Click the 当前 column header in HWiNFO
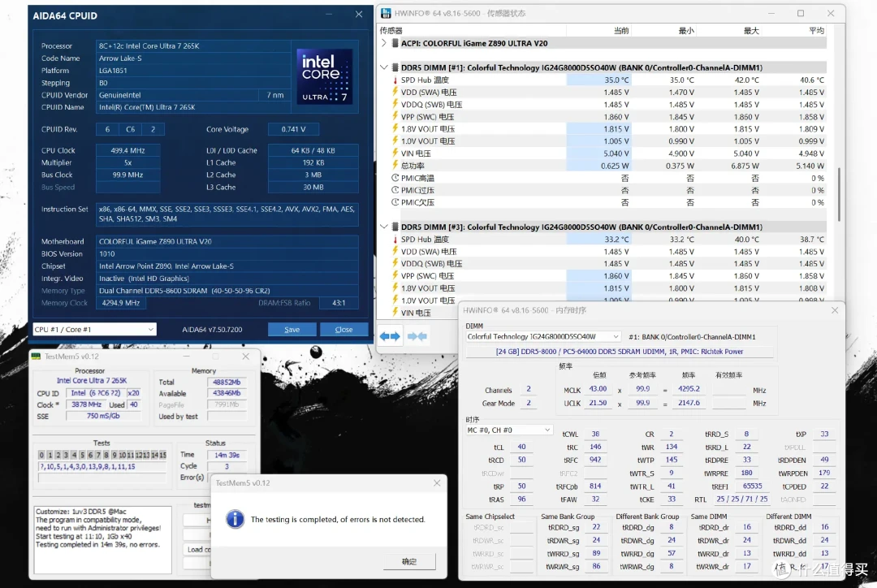Screen dimensions: 877x588 point(621,30)
